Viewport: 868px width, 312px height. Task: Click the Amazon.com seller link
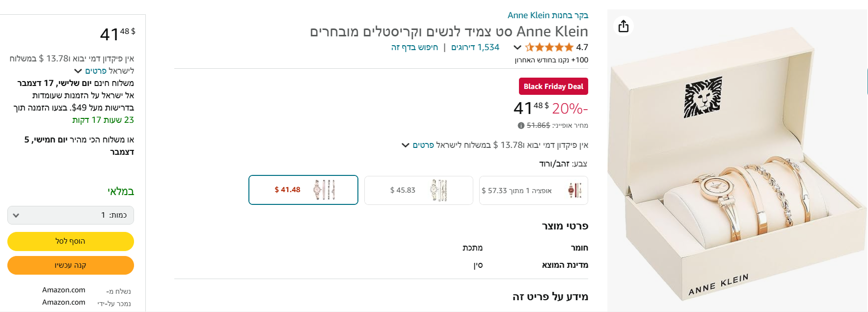64,302
